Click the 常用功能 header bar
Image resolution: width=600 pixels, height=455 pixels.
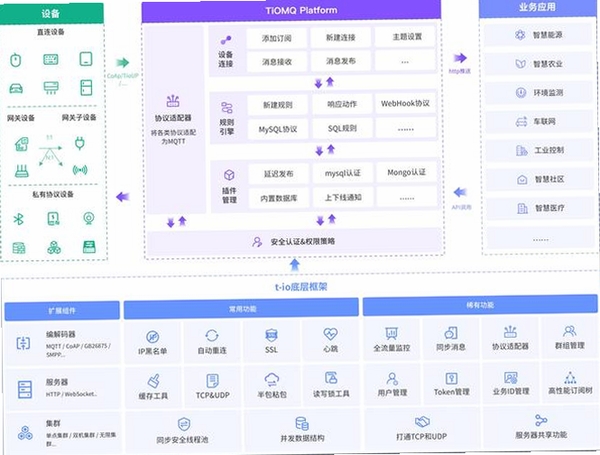click(241, 309)
